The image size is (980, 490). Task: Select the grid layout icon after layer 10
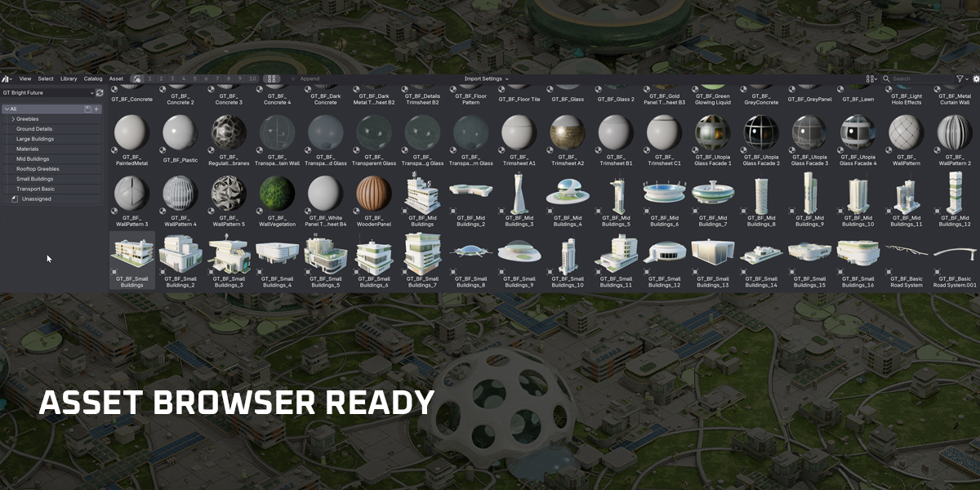coord(273,78)
